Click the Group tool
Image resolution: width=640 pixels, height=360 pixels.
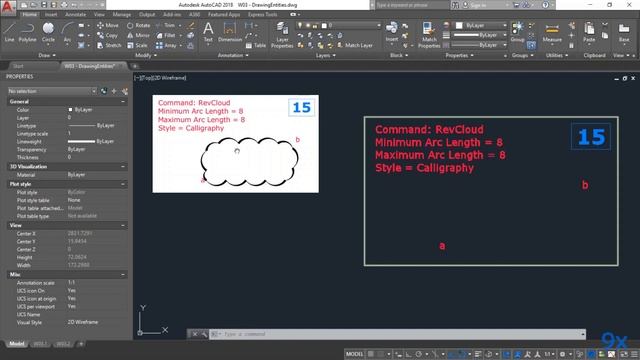(518, 32)
